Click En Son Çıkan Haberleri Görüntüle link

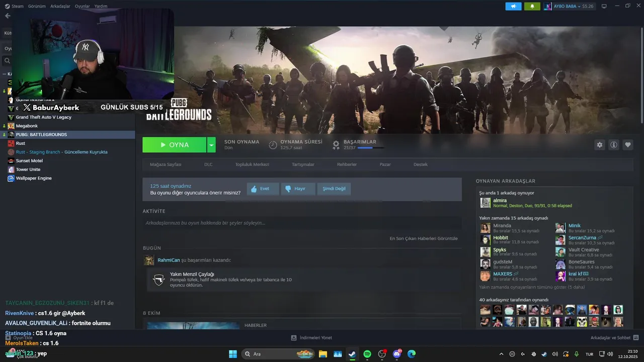(424, 238)
